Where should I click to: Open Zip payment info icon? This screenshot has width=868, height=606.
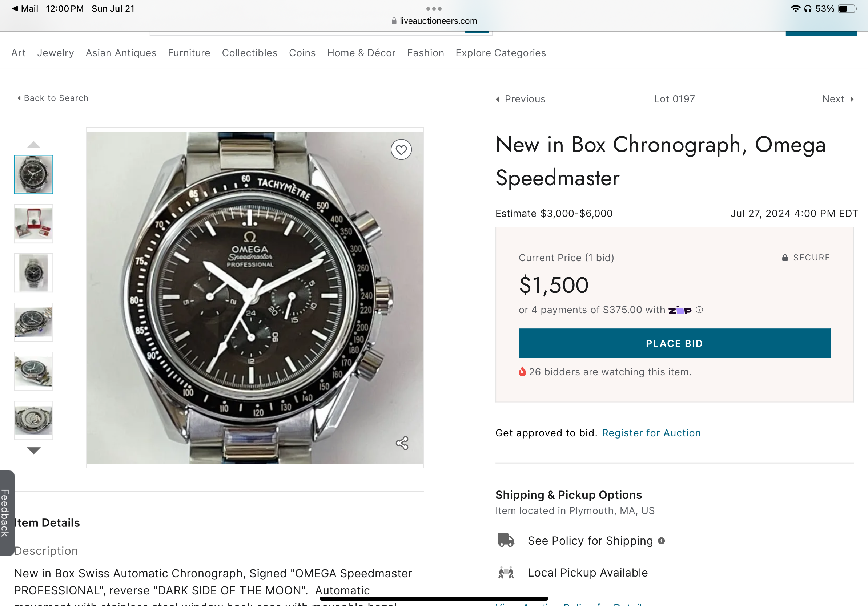coord(699,310)
